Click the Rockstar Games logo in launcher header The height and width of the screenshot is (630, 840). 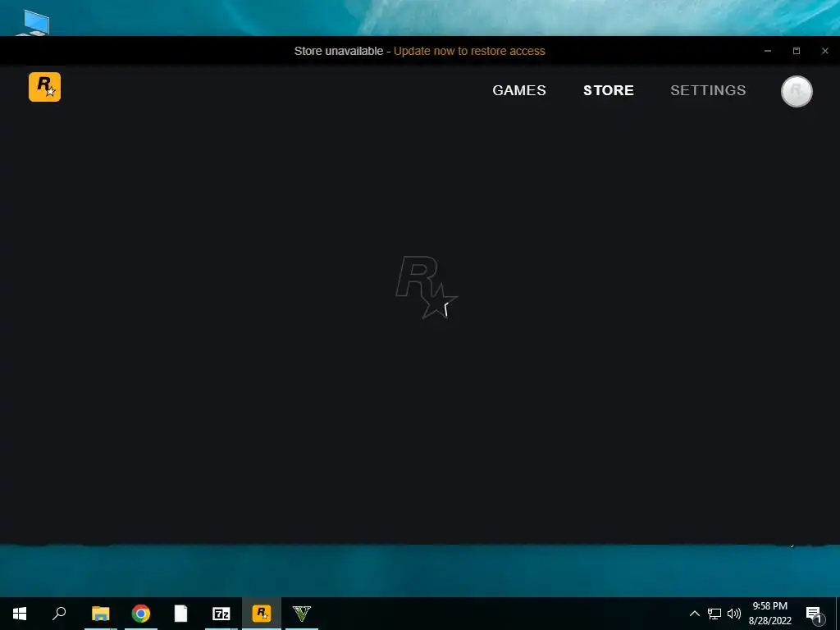[44, 87]
